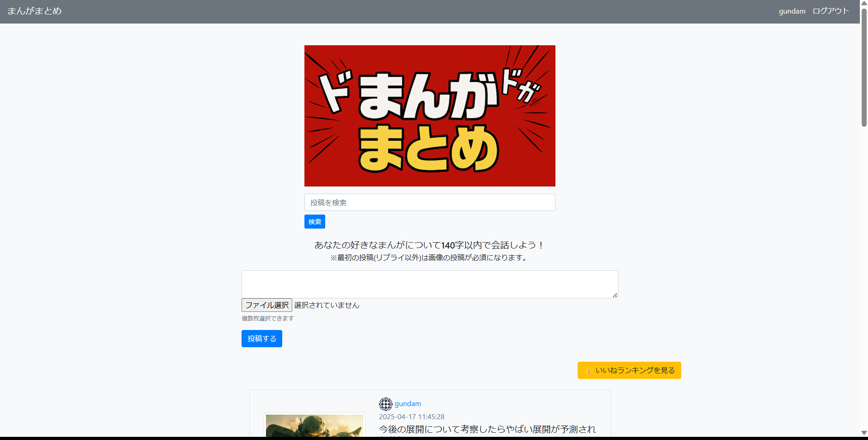This screenshot has height=440, width=868.
Task: Click the 140字以内で会話しよう heading text
Action: (x=430, y=245)
